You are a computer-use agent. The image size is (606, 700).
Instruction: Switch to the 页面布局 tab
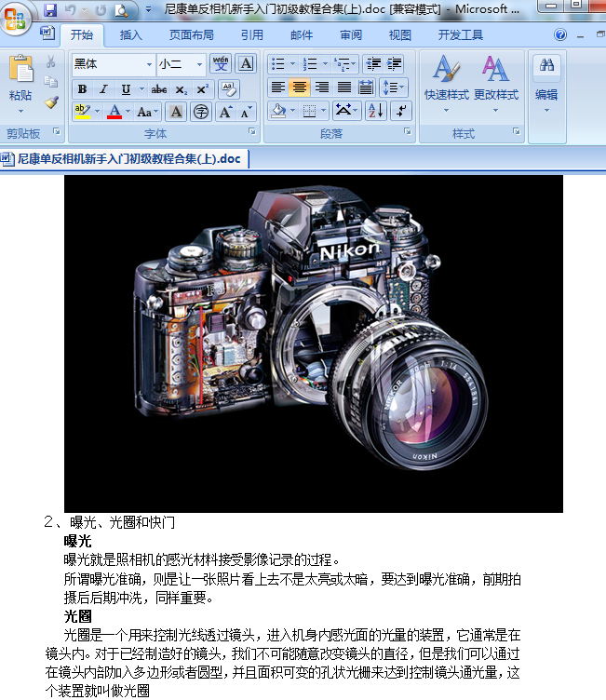[x=192, y=35]
